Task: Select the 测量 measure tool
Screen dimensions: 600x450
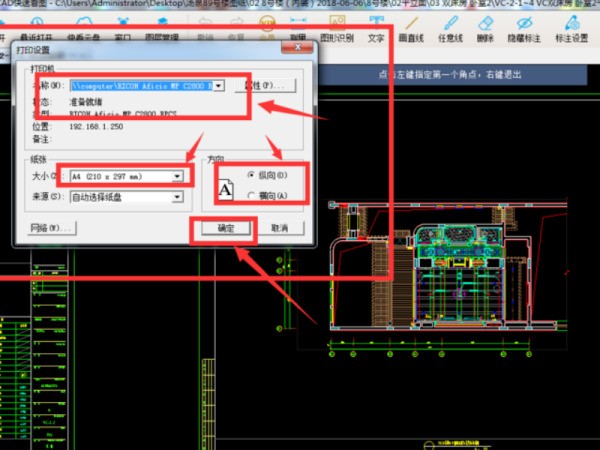Action: pyautogui.click(x=298, y=29)
